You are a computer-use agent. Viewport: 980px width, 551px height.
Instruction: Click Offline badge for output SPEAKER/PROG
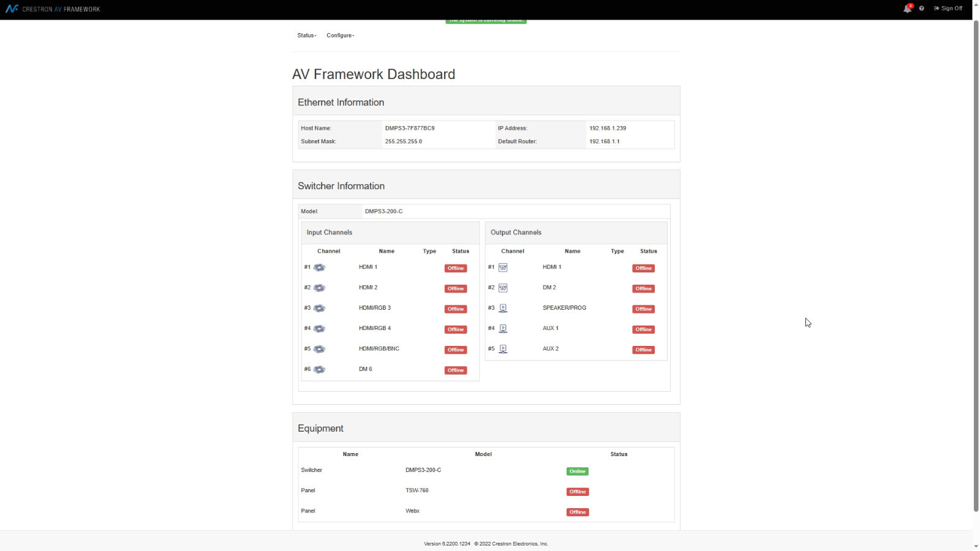644,309
